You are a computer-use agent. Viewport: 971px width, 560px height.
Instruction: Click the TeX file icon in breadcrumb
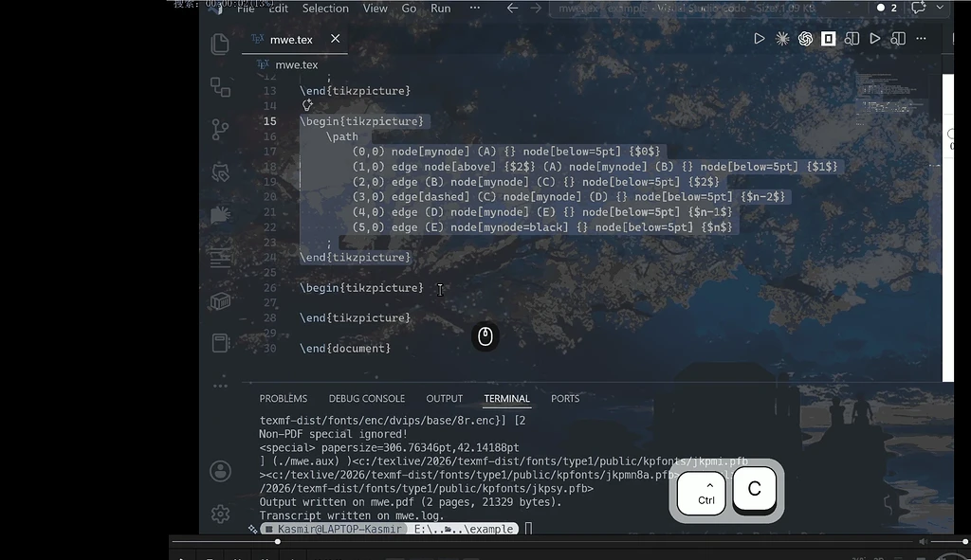[x=263, y=64]
